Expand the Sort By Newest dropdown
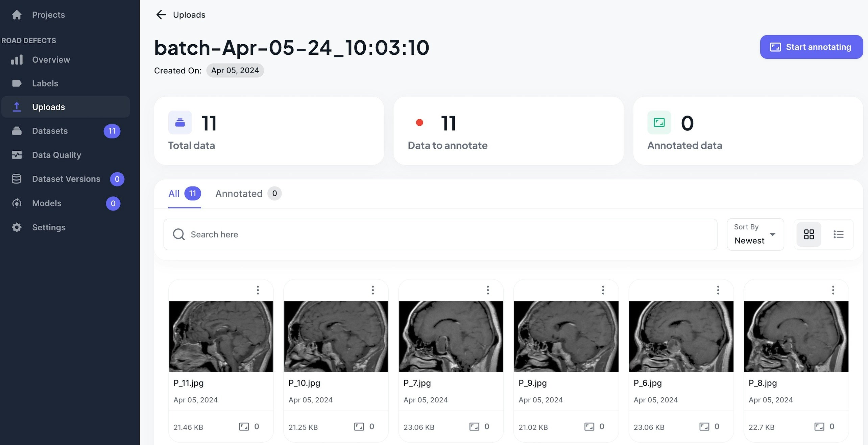The width and height of the screenshot is (868, 445). [755, 234]
